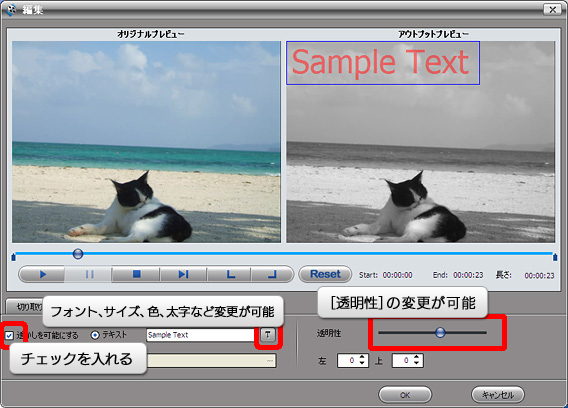Decrease the 上 top offset value
Screen dimensions: 568x408
point(417,363)
